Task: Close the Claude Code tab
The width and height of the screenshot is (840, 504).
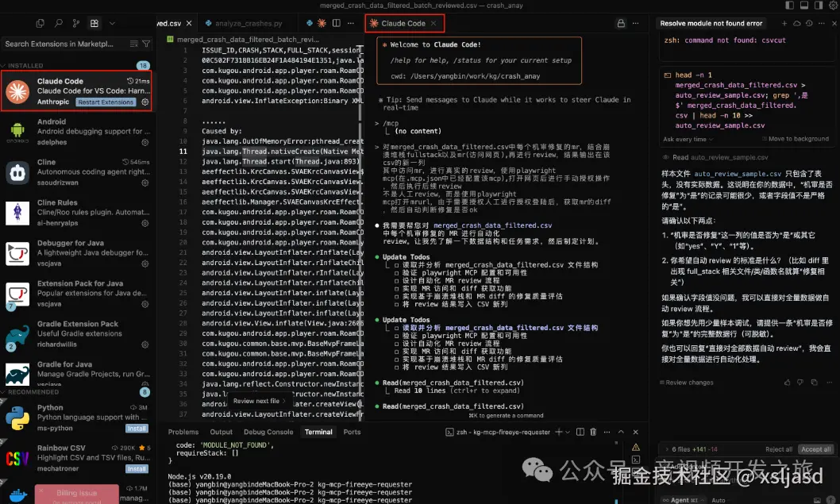Action: pos(433,24)
